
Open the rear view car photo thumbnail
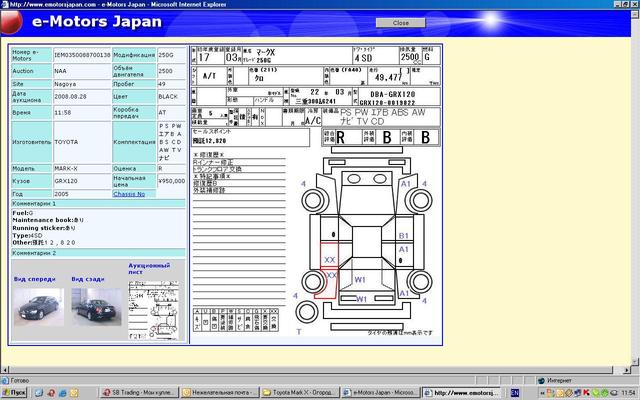(97, 307)
